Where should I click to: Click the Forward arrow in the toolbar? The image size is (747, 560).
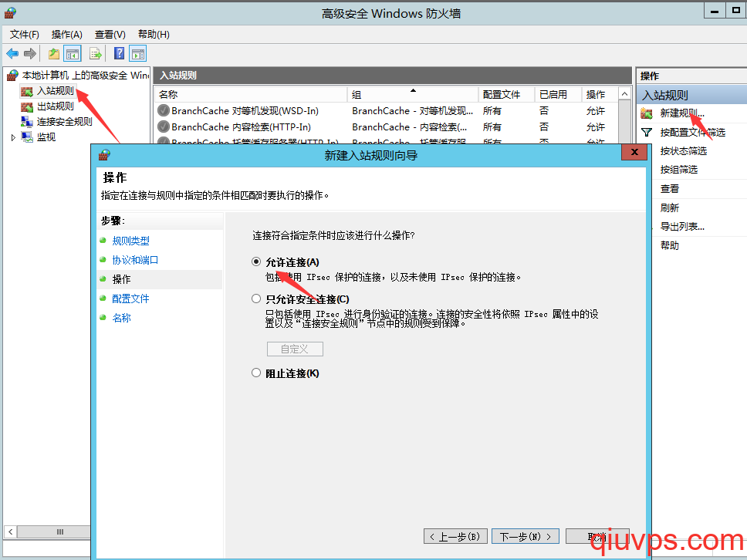click(29, 53)
